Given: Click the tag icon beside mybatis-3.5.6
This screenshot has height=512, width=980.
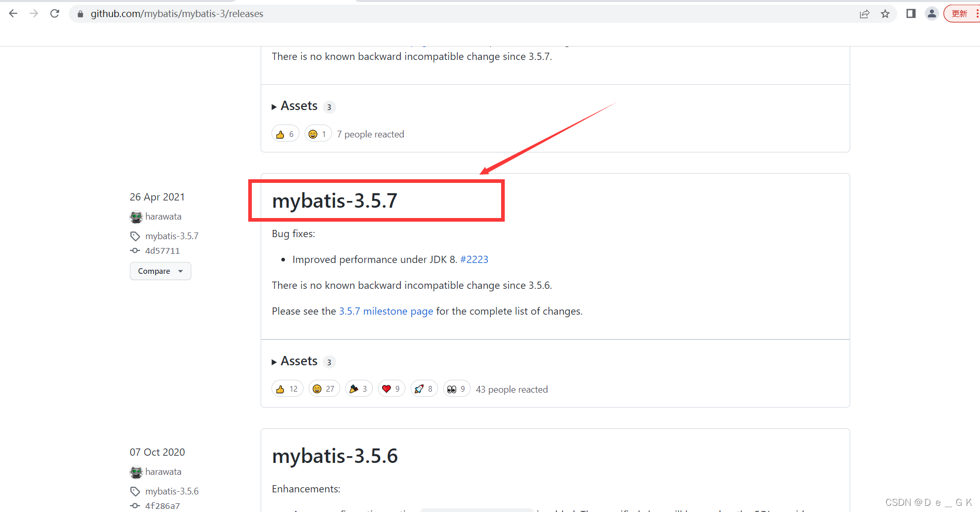Looking at the screenshot, I should (x=135, y=491).
